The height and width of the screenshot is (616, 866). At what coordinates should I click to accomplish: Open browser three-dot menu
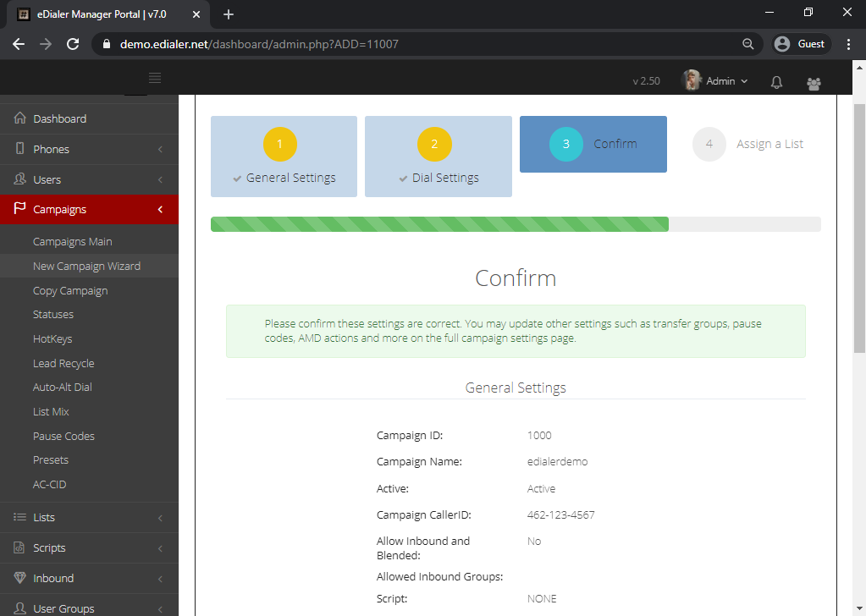coord(849,44)
